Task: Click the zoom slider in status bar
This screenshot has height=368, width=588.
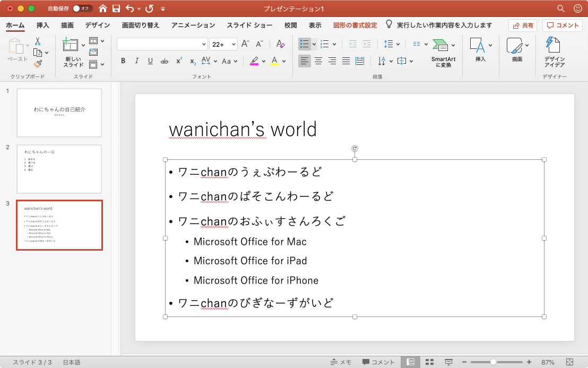Action: pyautogui.click(x=493, y=362)
